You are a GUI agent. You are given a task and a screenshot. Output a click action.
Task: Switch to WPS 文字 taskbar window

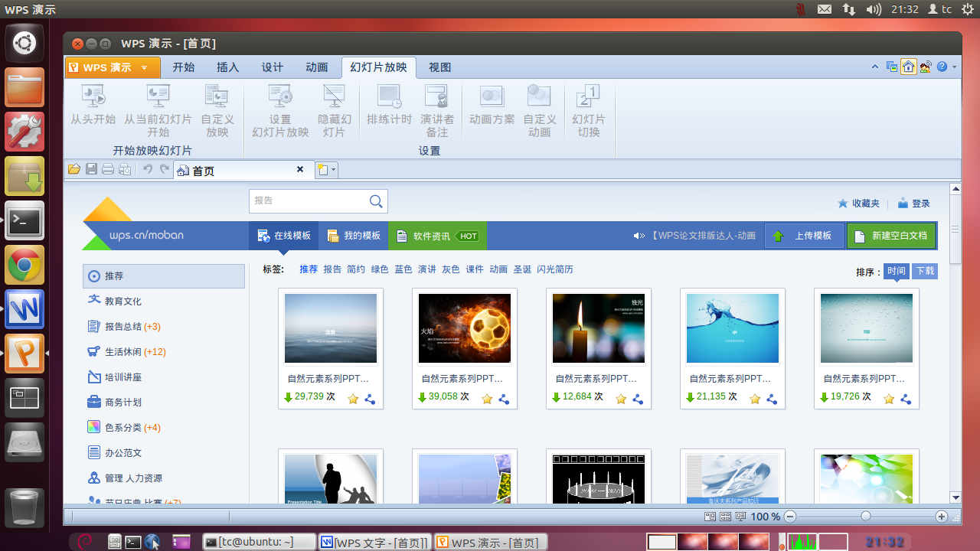[374, 542]
